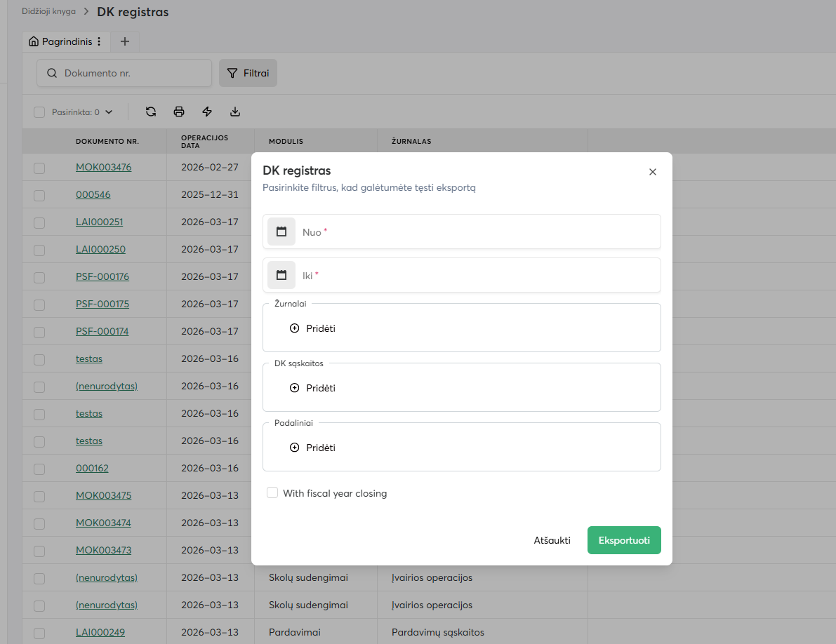Add a department under Padaliniai
This screenshot has height=644, width=836.
pos(313,448)
